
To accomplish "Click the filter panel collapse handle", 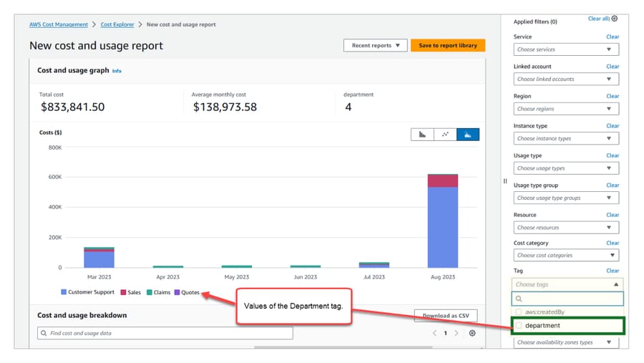I will tap(505, 181).
